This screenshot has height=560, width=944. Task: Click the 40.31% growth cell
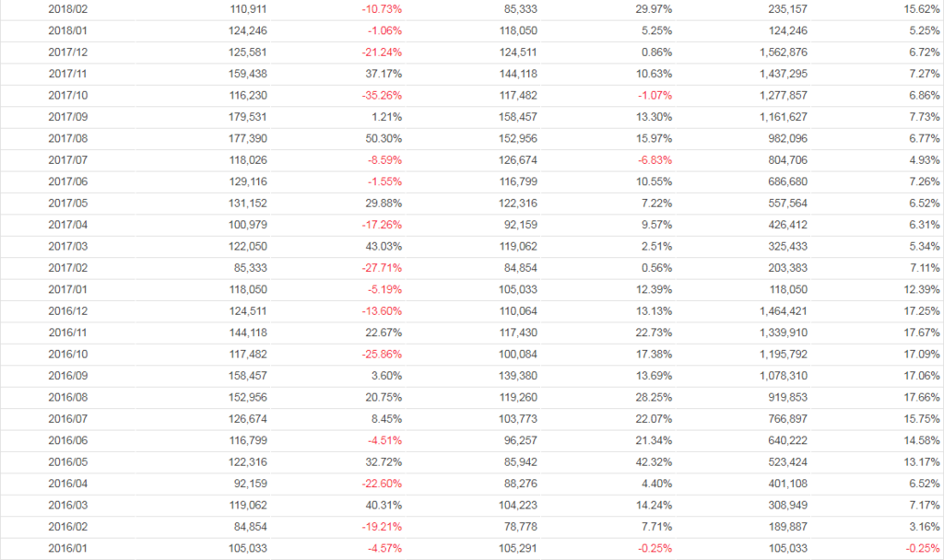(x=383, y=505)
